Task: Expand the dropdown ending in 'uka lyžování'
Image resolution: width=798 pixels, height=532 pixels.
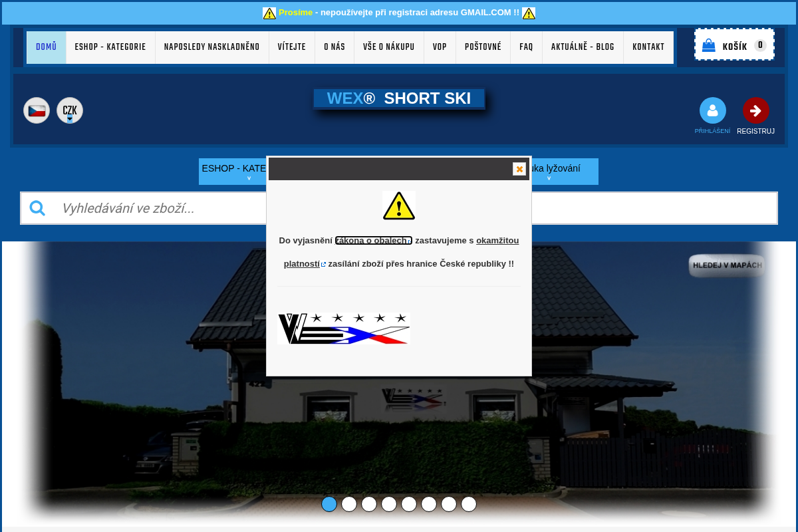Action: (x=565, y=172)
